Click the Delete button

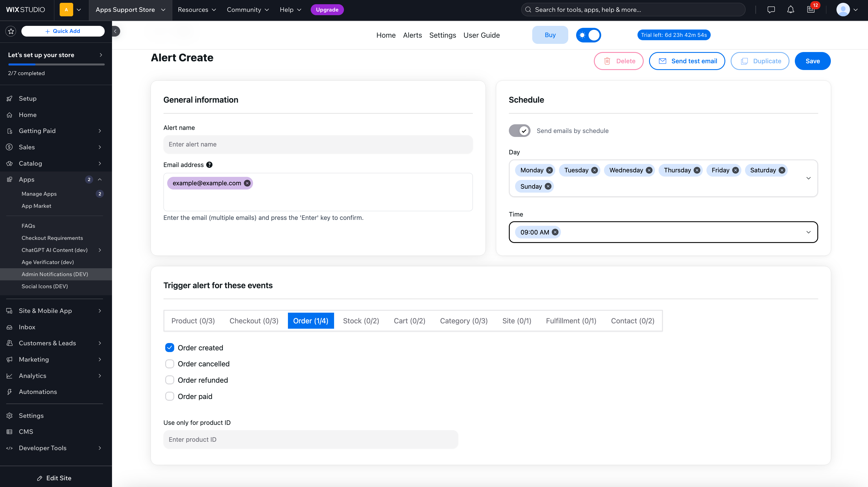click(x=619, y=61)
